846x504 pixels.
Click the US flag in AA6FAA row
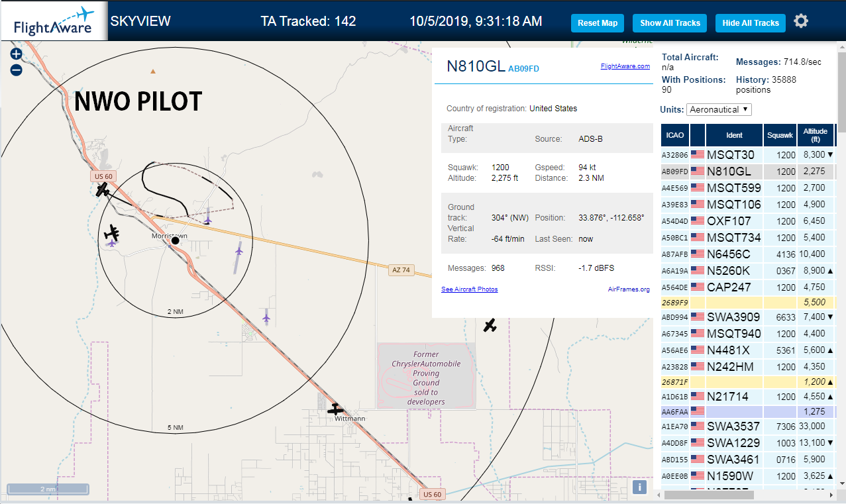pyautogui.click(x=698, y=411)
